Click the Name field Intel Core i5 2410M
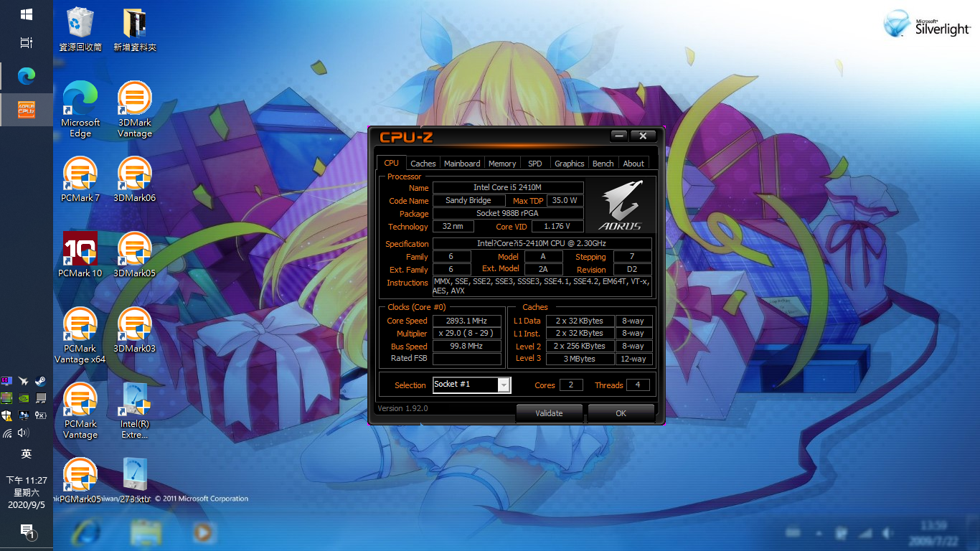This screenshot has width=980, height=551. tap(508, 188)
